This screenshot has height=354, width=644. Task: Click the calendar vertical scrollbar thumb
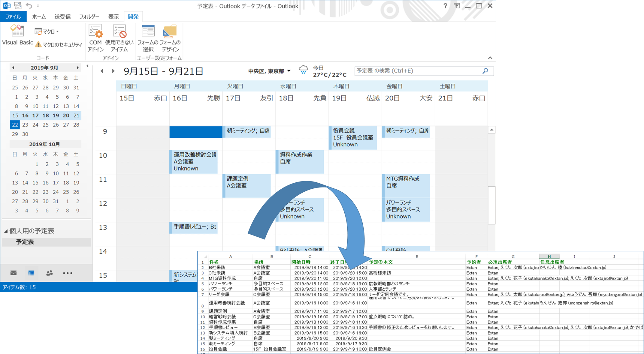coord(491,205)
